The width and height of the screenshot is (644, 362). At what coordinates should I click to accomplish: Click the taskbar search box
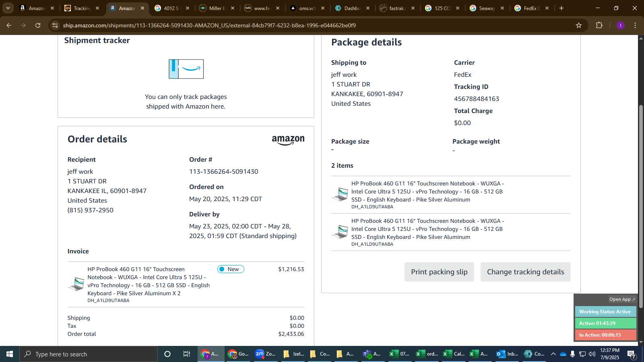(89, 354)
